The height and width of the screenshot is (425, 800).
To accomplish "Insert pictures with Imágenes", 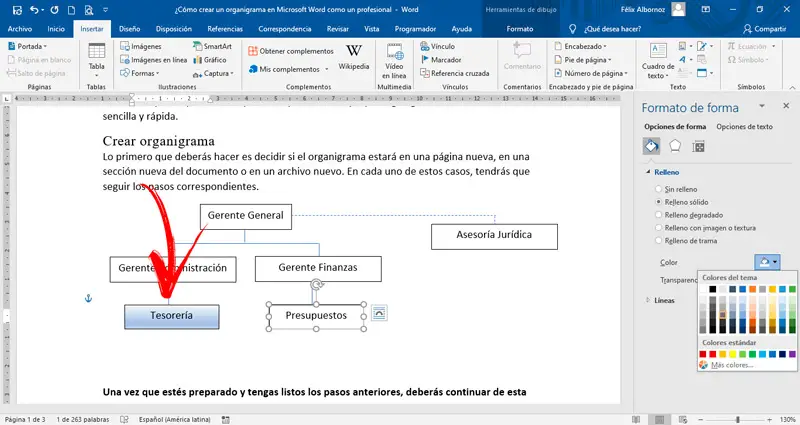I will tap(141, 46).
